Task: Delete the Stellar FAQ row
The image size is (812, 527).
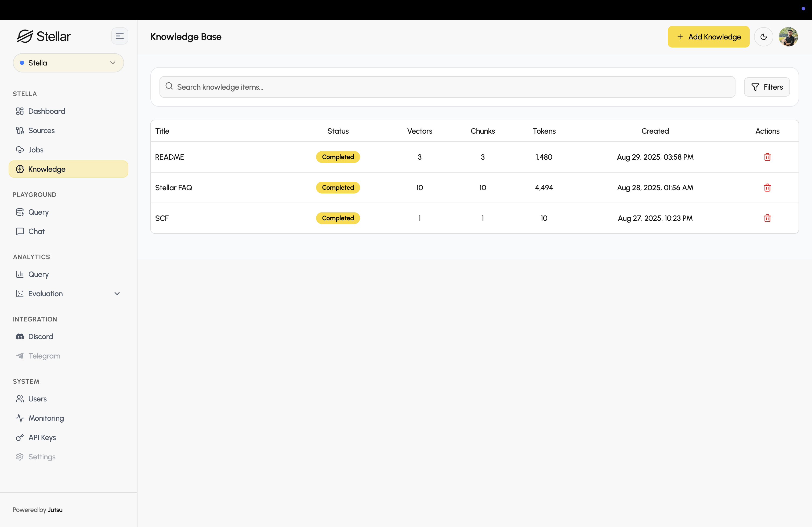Action: coord(767,188)
